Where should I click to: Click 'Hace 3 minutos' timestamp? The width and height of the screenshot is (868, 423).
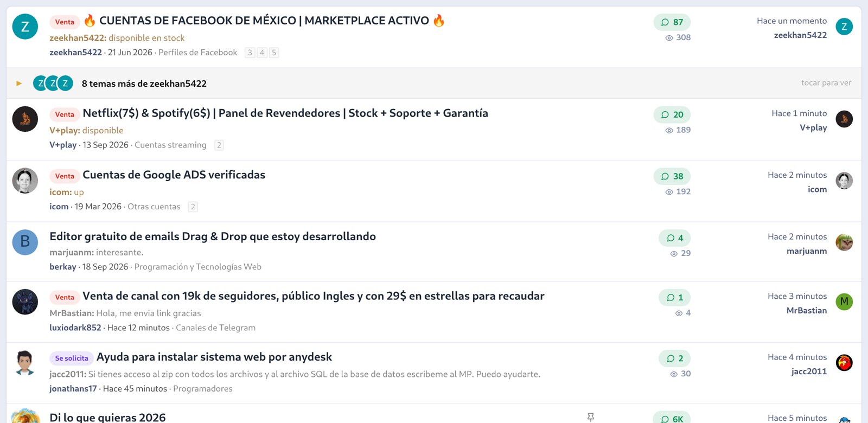[x=797, y=296]
